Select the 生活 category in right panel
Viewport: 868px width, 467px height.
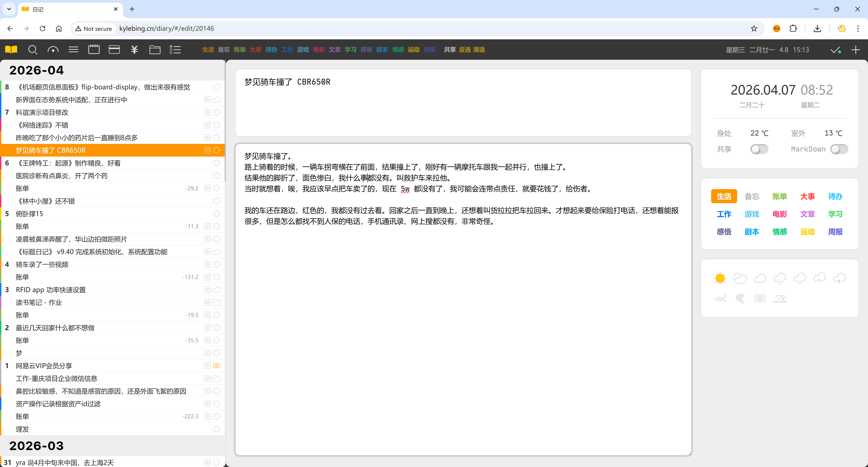[x=724, y=196]
